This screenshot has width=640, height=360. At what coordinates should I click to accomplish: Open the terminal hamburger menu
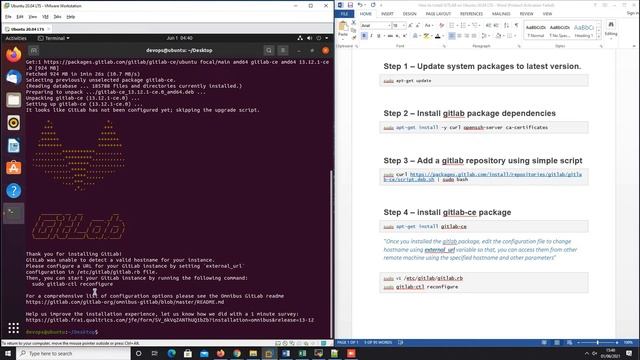tap(283, 50)
